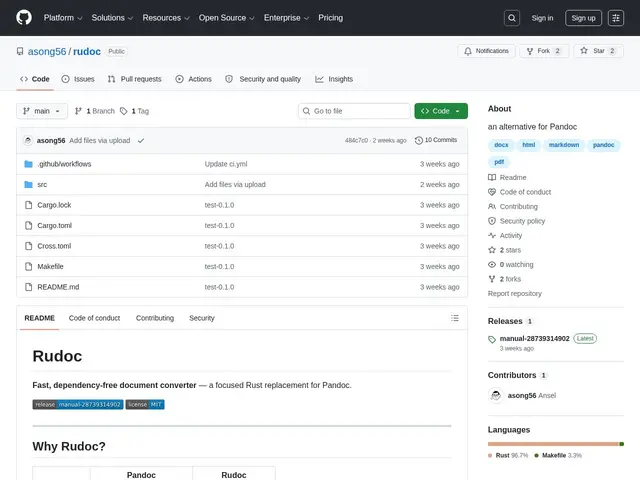640x480 pixels.
Task: Open the Platform menu in header
Action: click(63, 18)
